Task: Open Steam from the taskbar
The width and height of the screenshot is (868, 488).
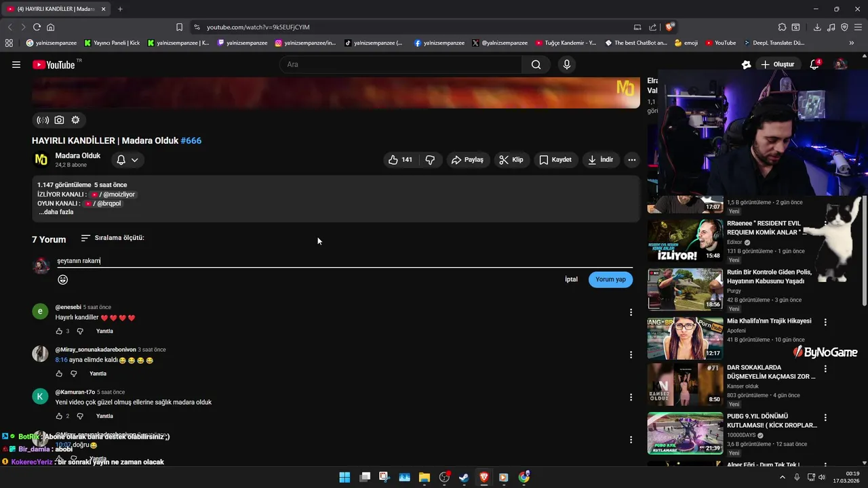Action: pos(464,477)
